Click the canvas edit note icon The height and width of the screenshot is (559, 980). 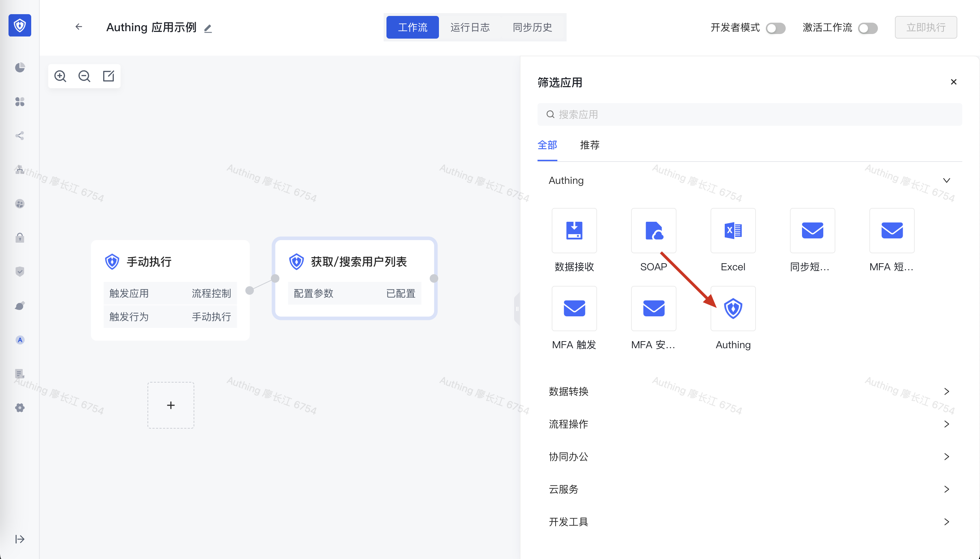[x=108, y=76]
